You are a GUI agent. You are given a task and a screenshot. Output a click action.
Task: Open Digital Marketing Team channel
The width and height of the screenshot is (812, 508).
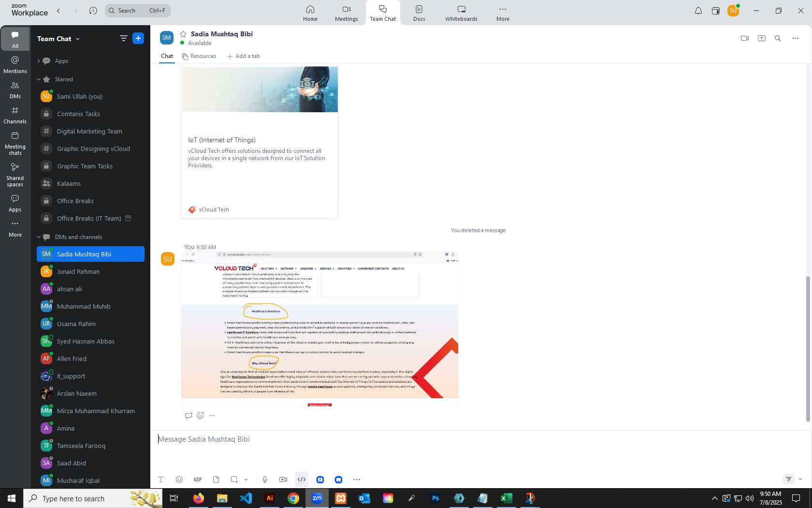point(90,131)
